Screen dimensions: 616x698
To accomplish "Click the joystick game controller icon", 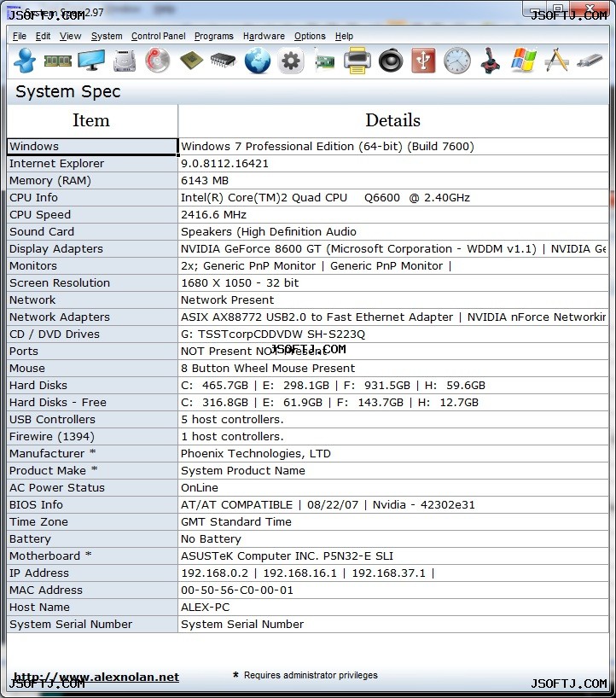I will (490, 60).
